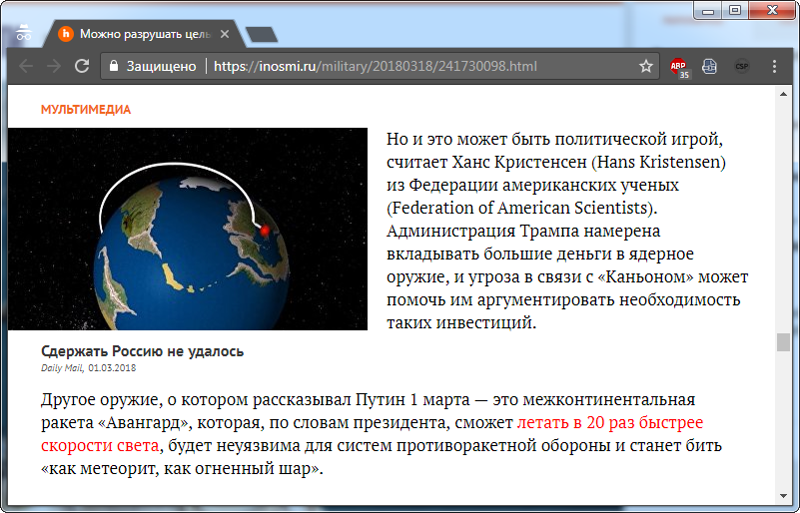Click the browser back arrow
800x513 pixels.
pos(26,67)
